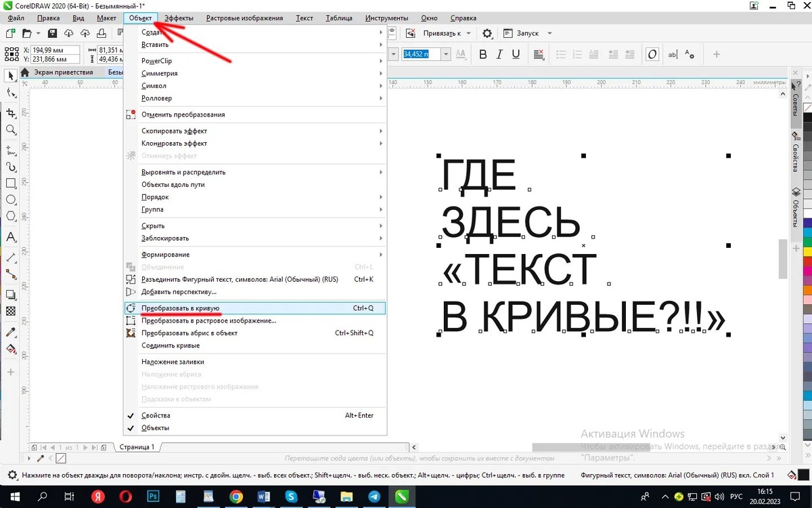Open character settings icon (A with gear)
Image resolution: width=812 pixels, height=508 pixels.
690,54
